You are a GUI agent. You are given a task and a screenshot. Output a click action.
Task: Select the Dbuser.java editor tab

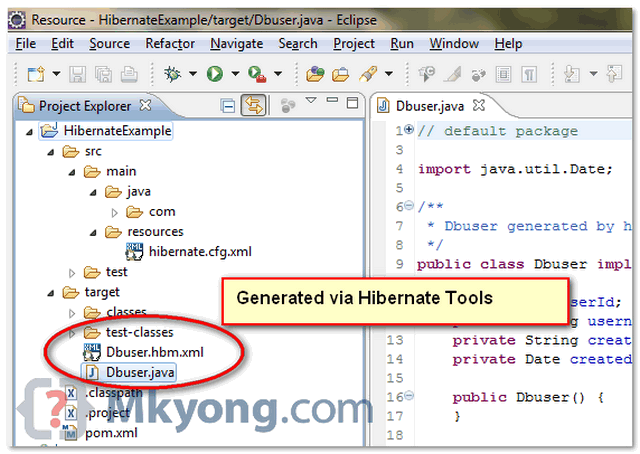[x=430, y=106]
